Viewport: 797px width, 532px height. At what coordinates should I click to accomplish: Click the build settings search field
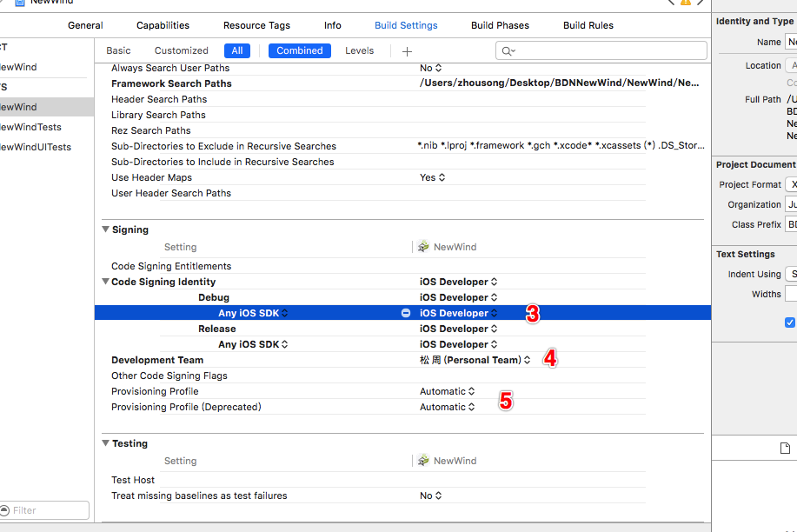click(x=601, y=51)
